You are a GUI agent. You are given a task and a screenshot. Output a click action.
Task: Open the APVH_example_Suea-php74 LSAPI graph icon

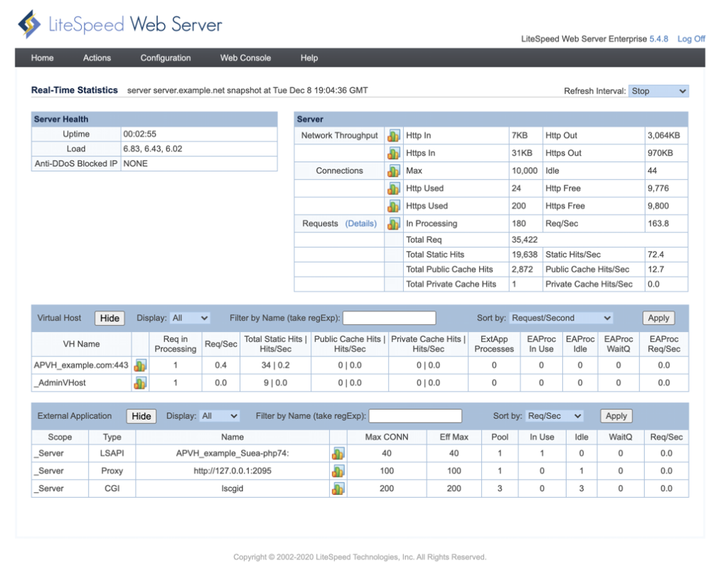click(338, 453)
